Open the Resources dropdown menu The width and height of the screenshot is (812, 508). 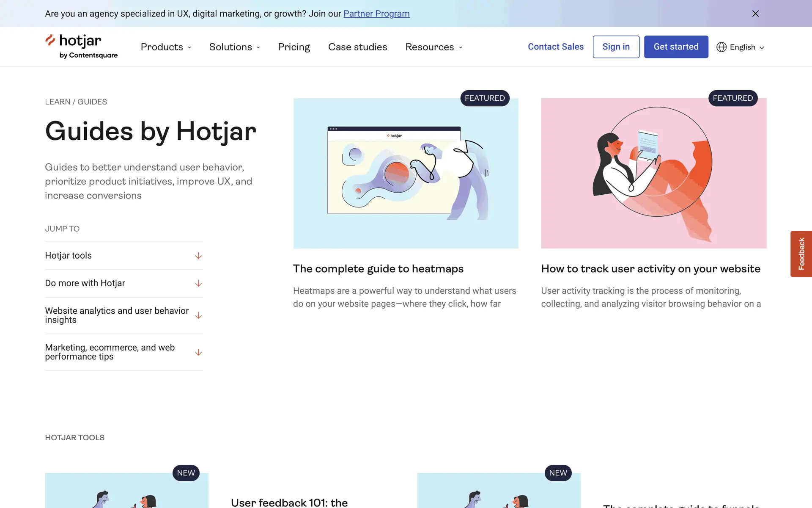434,47
